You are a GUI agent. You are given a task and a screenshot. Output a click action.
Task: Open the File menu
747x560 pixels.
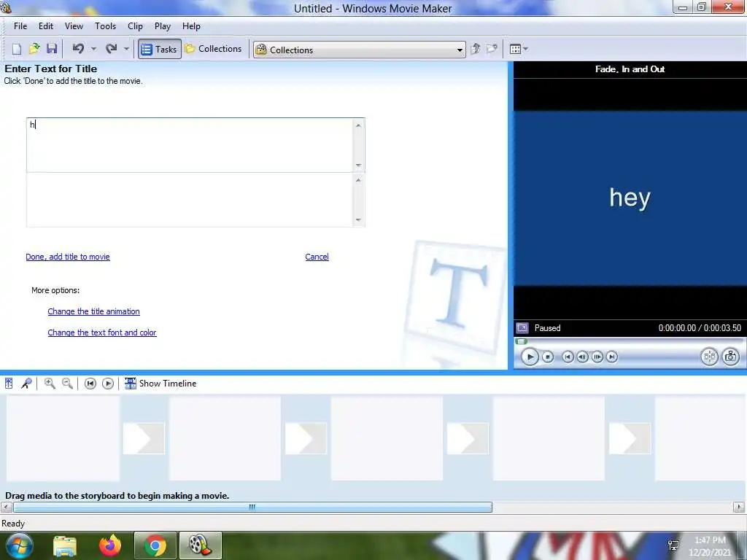pyautogui.click(x=20, y=26)
